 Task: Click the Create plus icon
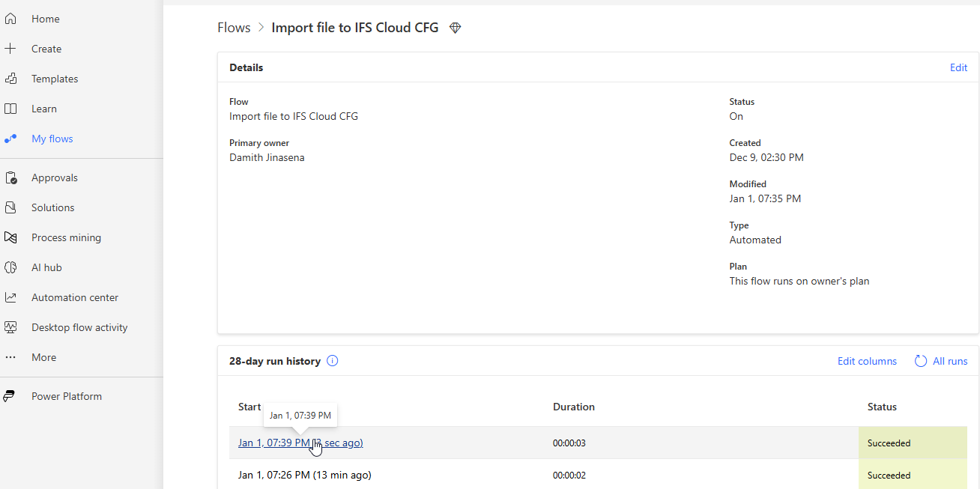[x=10, y=49]
